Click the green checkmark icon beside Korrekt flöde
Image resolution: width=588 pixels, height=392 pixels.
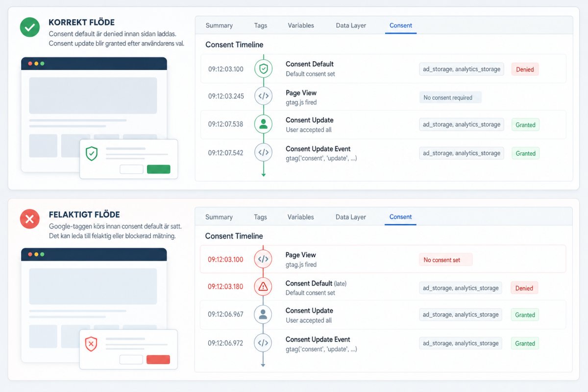(x=29, y=27)
